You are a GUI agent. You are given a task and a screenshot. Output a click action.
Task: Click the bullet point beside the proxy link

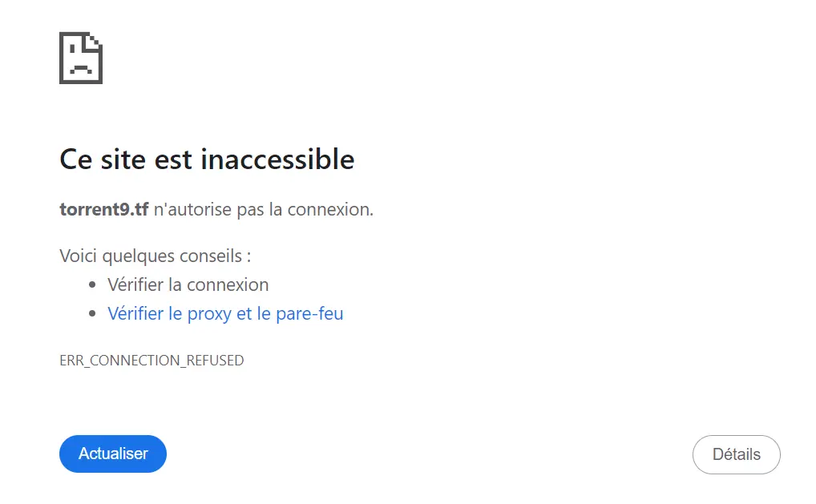(91, 313)
